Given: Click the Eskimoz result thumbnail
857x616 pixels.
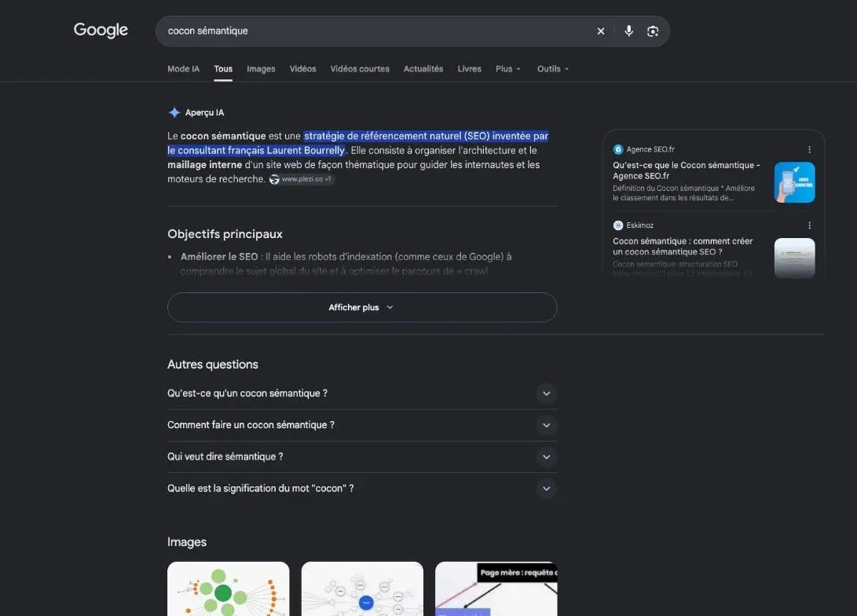Looking at the screenshot, I should click(795, 258).
